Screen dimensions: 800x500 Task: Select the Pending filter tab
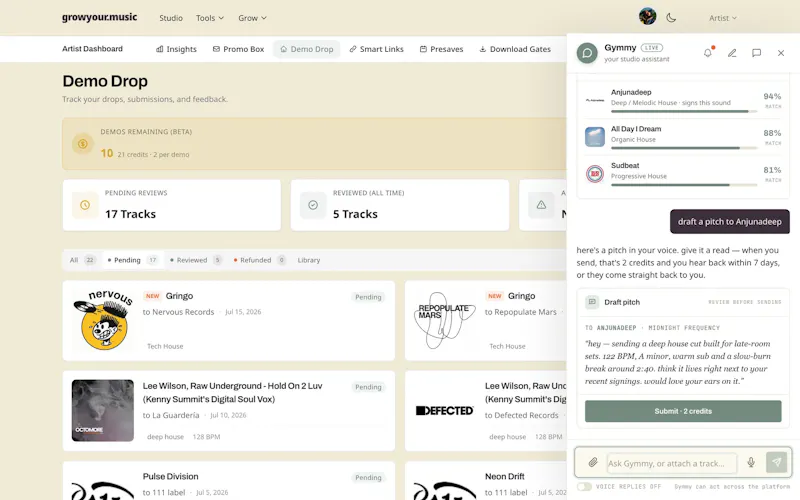pos(132,260)
